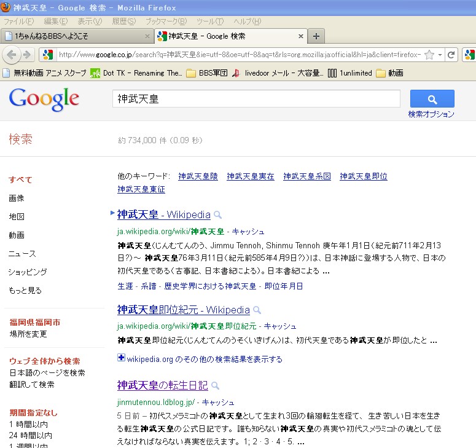476x448 pixels.
Task: Open the 履歴(S) menu
Action: [x=124, y=22]
